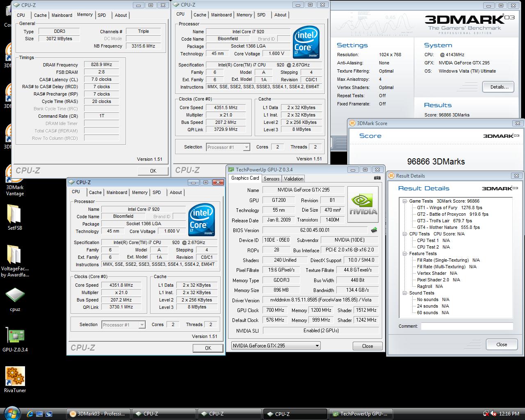Viewport: 525px width, 420px height.
Task: Click the NVIDIA logo in GPU-Z
Action: click(x=363, y=205)
